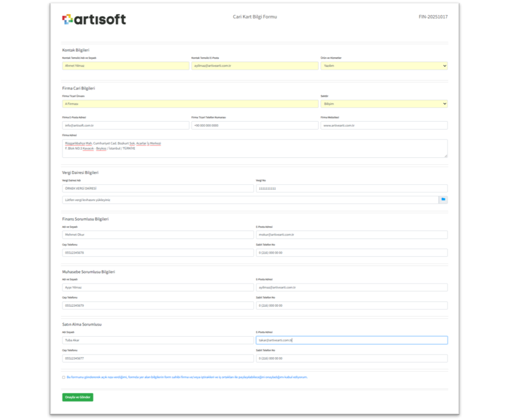Click the Muhasebe Sorumlusu E-Posta Adresi field
The height and width of the screenshot is (420, 509).
[351, 288]
